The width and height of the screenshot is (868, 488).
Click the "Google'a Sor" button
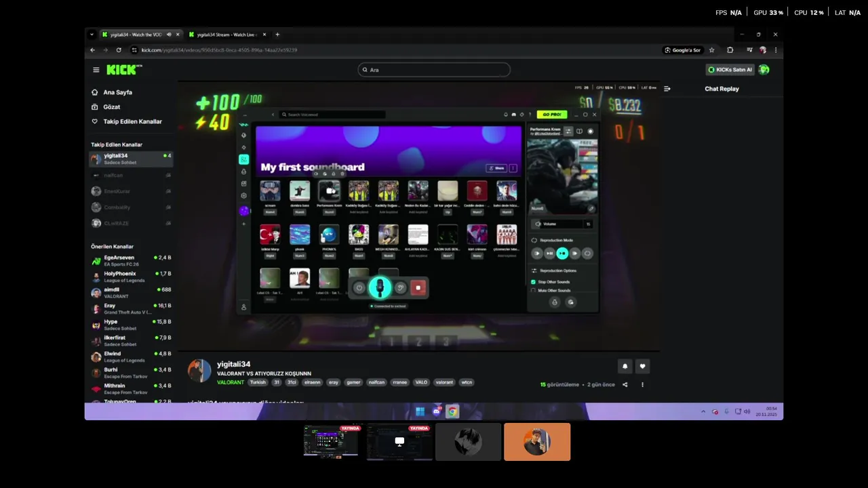pos(682,50)
